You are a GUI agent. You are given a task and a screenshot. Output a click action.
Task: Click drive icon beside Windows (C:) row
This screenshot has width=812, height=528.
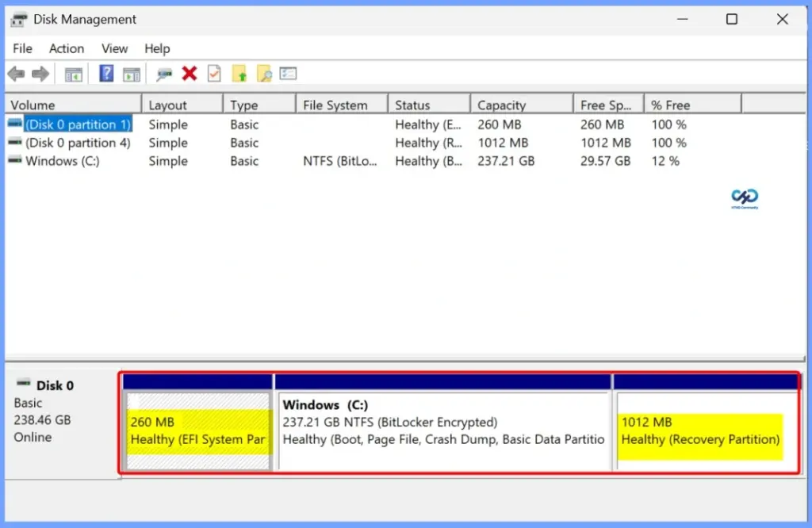(x=15, y=160)
